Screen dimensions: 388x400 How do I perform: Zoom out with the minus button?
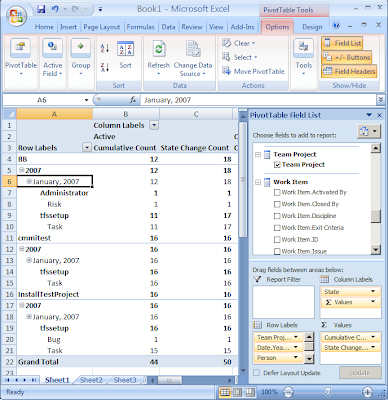(x=288, y=392)
